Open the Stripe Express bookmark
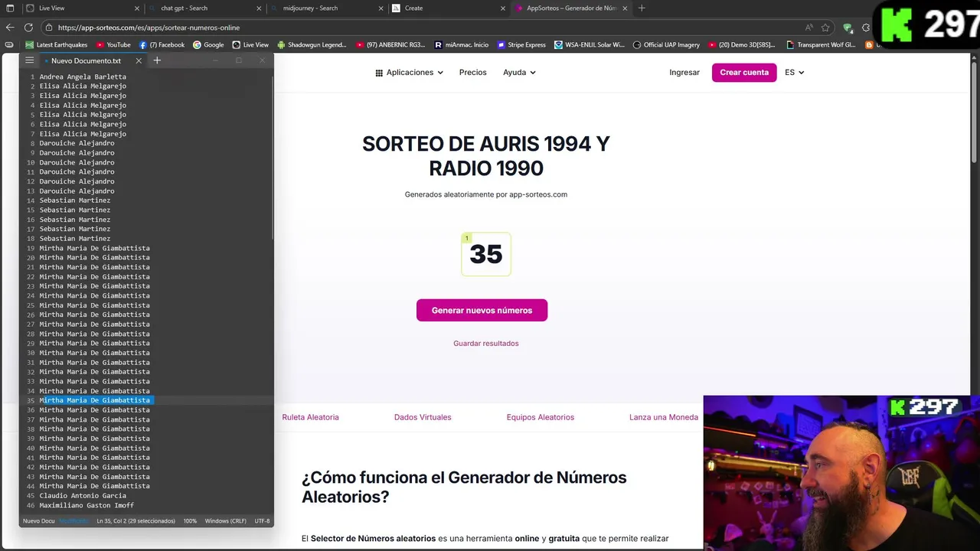The image size is (980, 551). click(521, 45)
